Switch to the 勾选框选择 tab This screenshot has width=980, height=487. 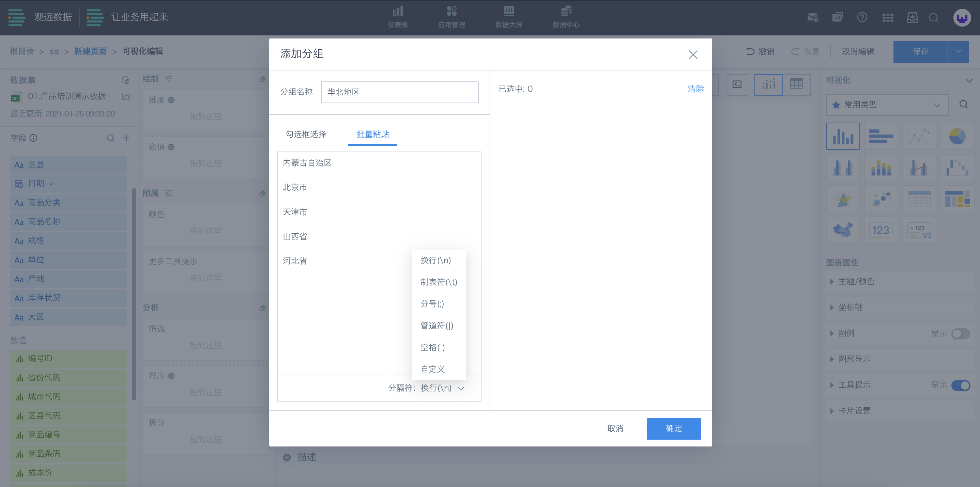[x=306, y=134]
